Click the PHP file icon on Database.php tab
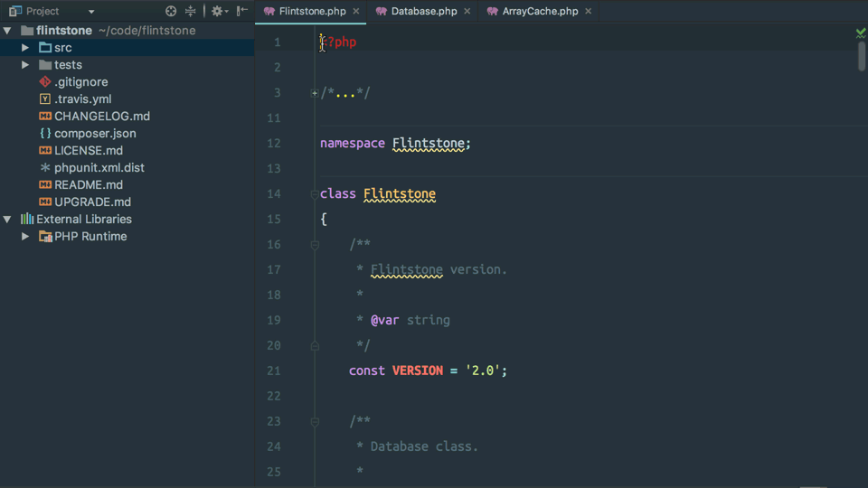868x488 pixels. point(381,11)
